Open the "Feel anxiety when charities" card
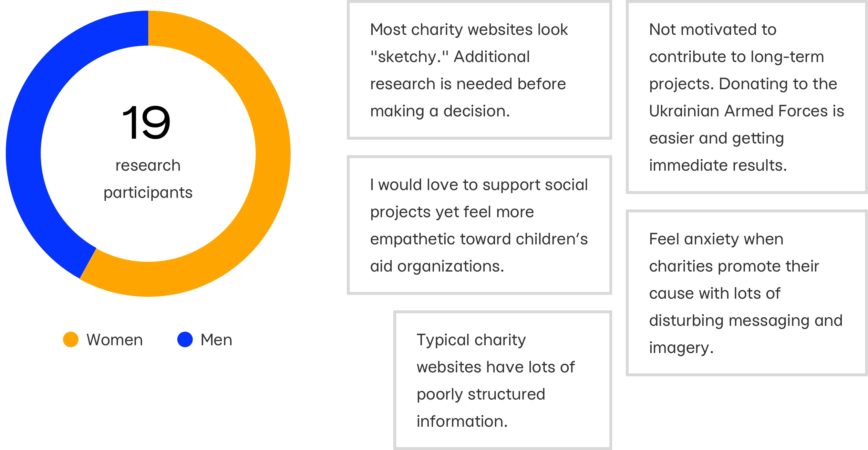868x450 pixels. click(747, 293)
